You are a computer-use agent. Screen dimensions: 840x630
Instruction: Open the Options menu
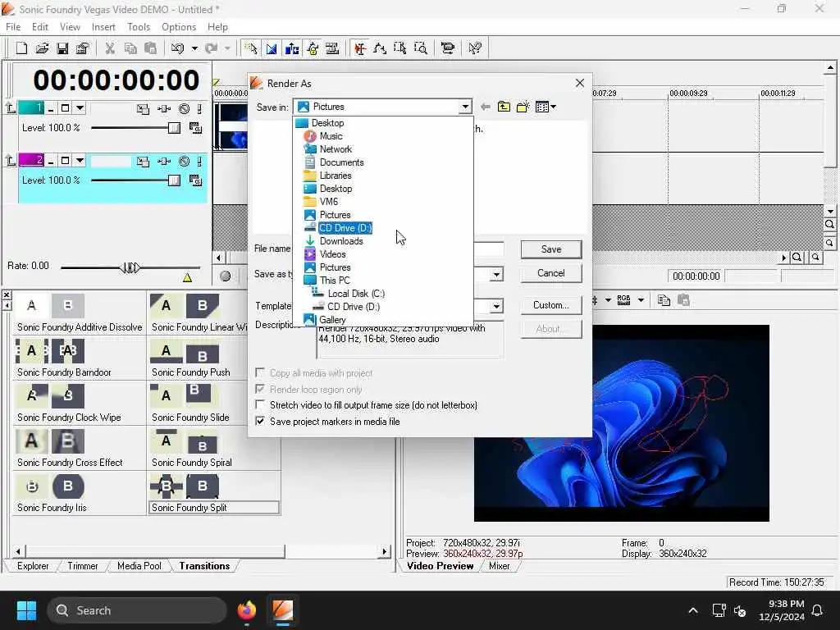coord(179,27)
